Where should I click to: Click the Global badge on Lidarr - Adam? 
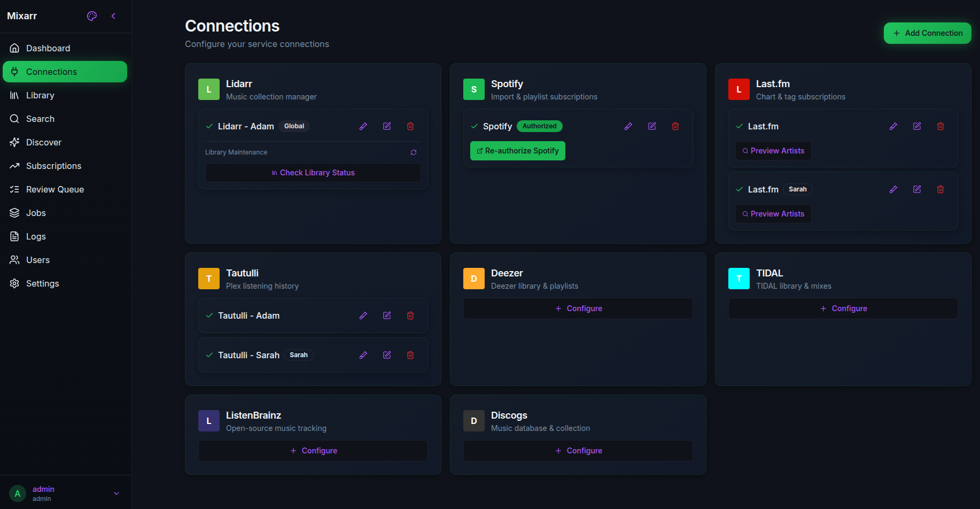(x=294, y=126)
